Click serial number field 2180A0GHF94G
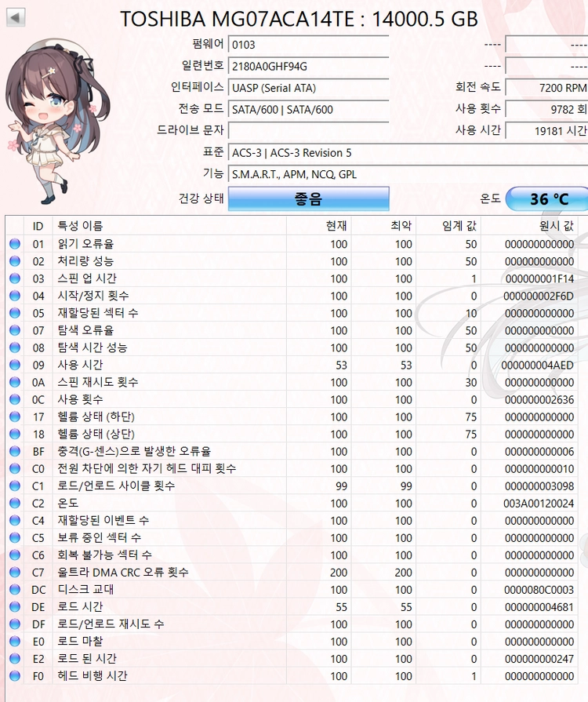 coord(309,66)
